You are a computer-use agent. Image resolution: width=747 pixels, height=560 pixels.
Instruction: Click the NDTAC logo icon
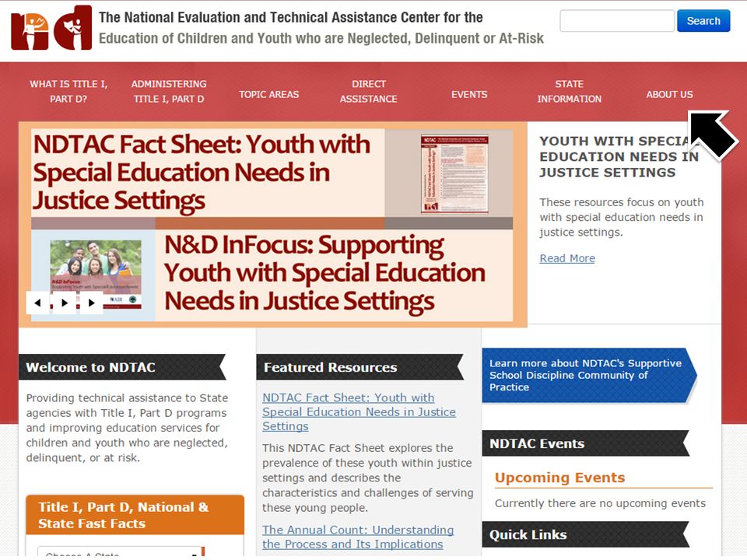51,28
